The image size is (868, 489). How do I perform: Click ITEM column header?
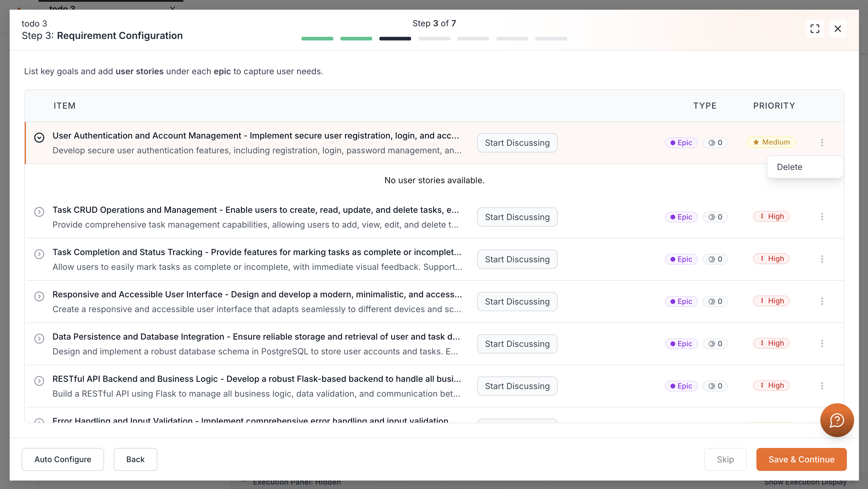click(64, 106)
